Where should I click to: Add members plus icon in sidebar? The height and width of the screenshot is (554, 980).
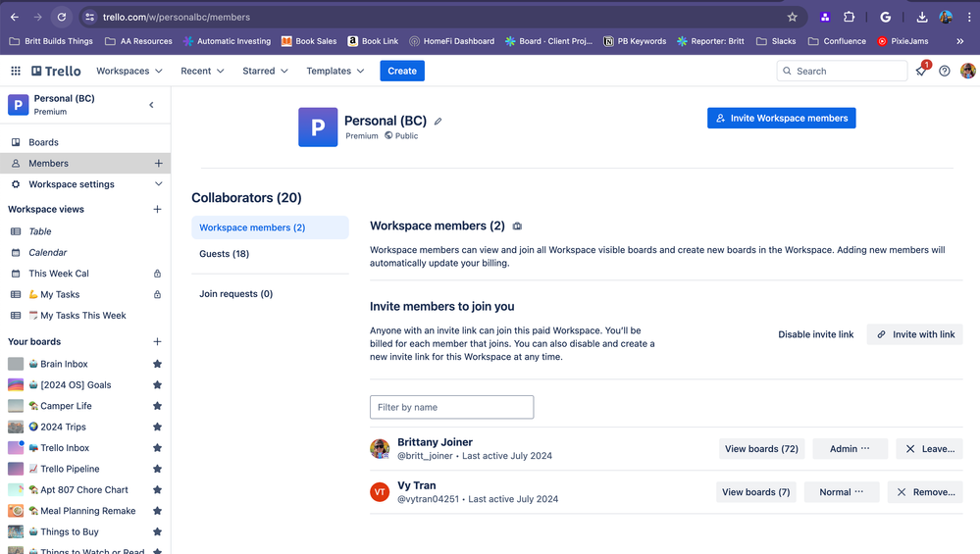pyautogui.click(x=158, y=163)
